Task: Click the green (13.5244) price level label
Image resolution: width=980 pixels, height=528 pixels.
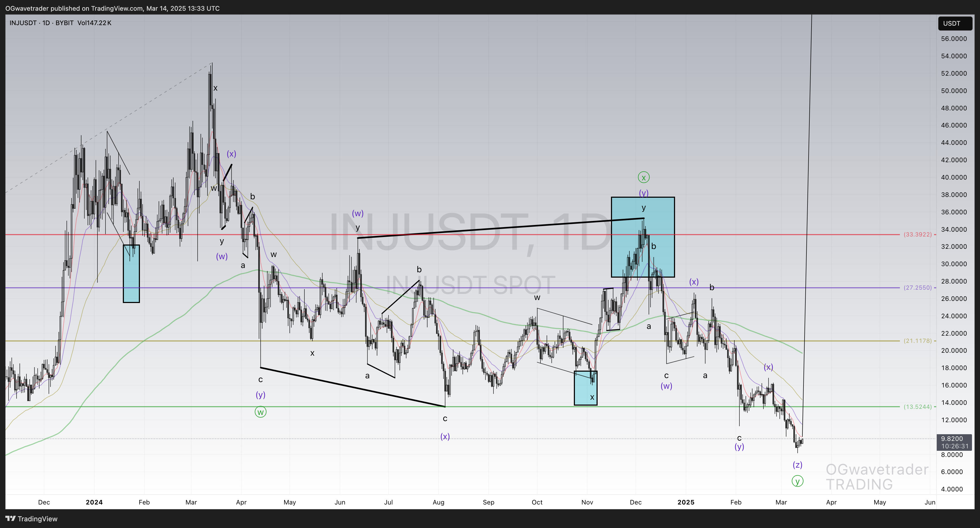Action: coord(918,407)
